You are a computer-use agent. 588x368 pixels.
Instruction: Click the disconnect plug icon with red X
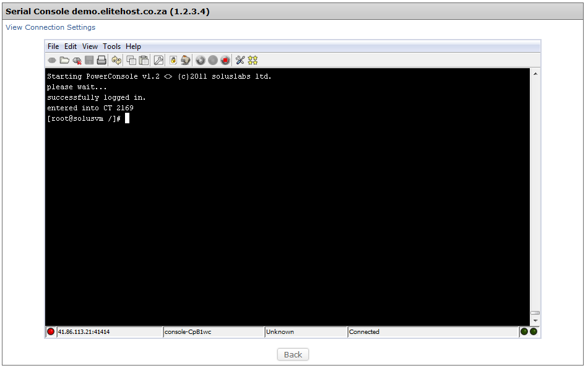tap(77, 61)
